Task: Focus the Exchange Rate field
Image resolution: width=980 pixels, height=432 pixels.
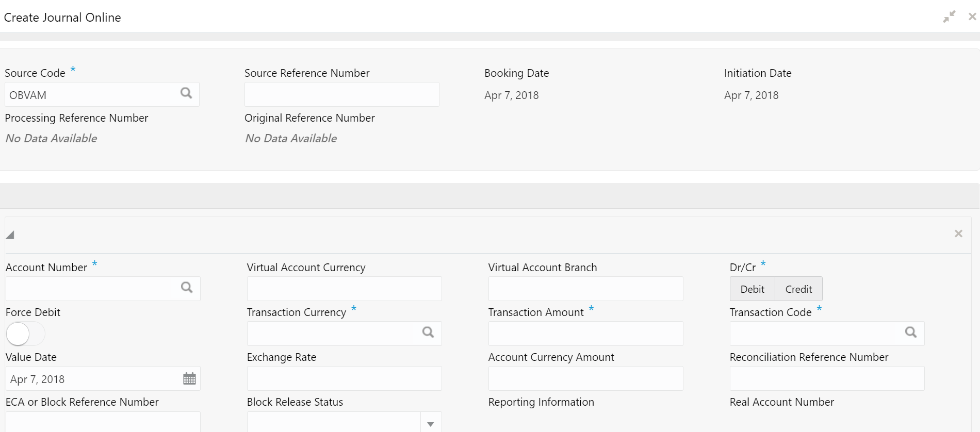Action: (344, 378)
